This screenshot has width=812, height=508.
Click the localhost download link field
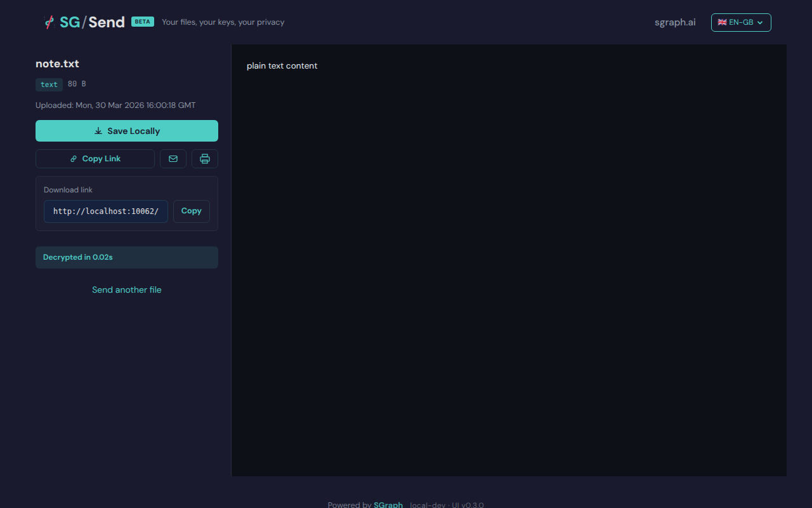[106, 211]
